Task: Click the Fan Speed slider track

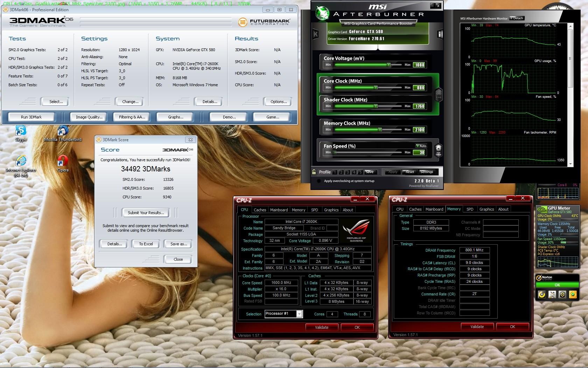Action: coord(368,152)
